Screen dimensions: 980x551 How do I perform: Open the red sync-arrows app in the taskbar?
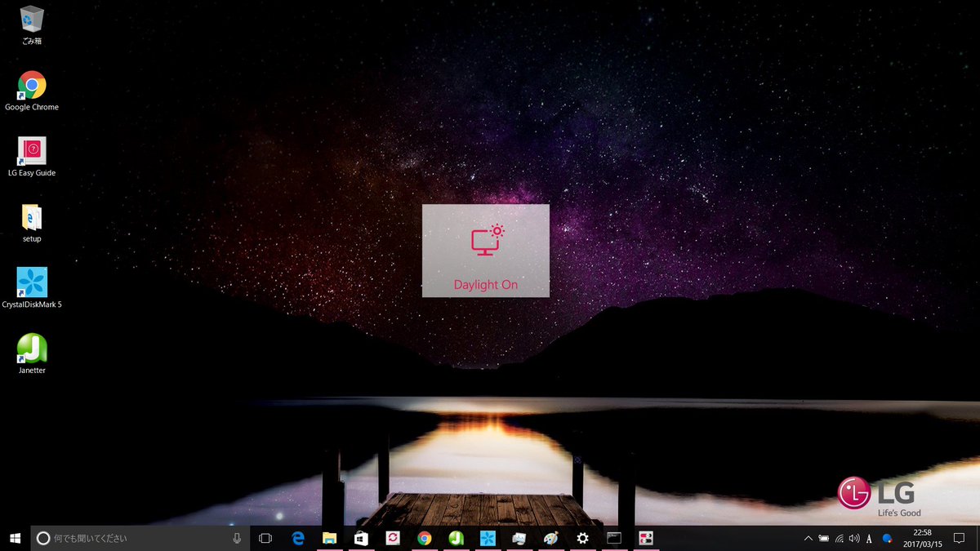(x=393, y=538)
